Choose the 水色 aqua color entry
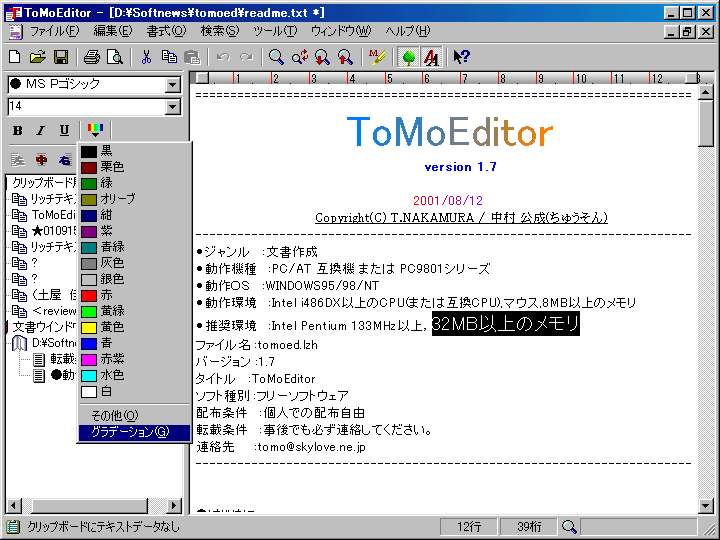720x540 pixels. point(134,376)
